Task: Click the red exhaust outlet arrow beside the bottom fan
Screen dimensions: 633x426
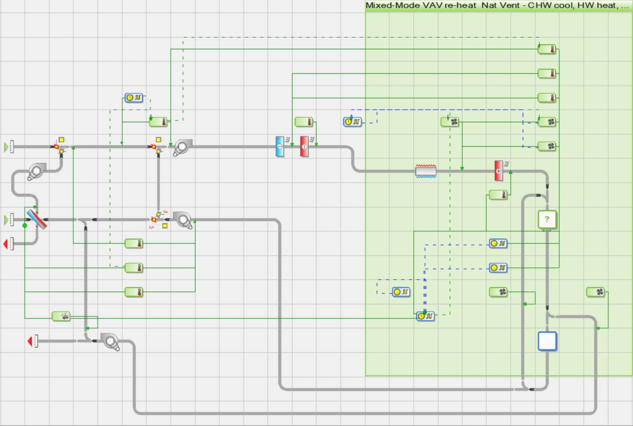Action: pos(33,342)
